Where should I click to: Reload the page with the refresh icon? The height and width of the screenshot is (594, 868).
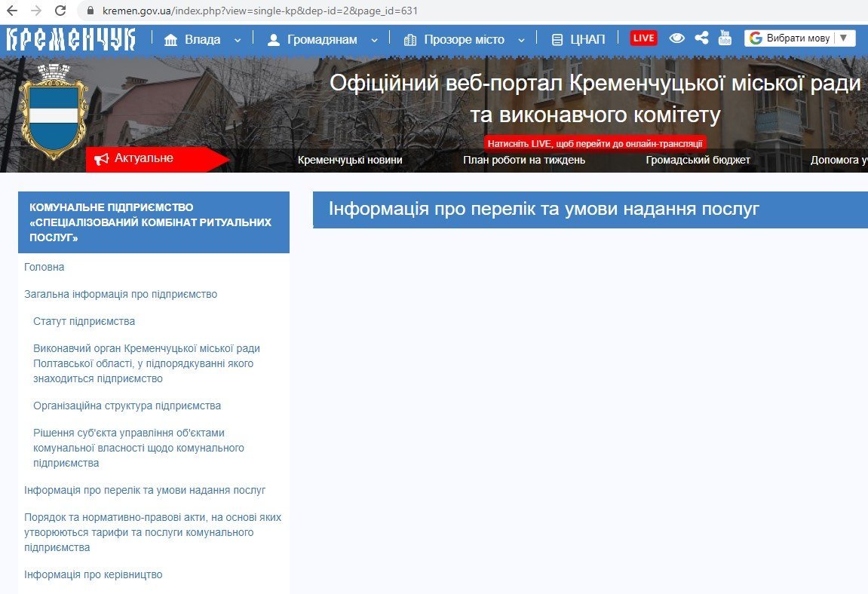coord(60,11)
